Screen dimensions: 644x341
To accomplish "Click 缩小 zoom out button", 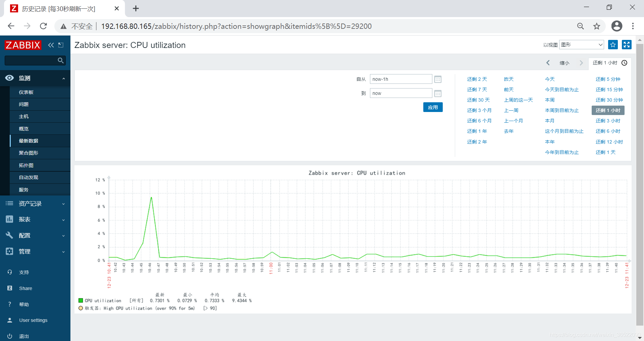I will point(565,63).
